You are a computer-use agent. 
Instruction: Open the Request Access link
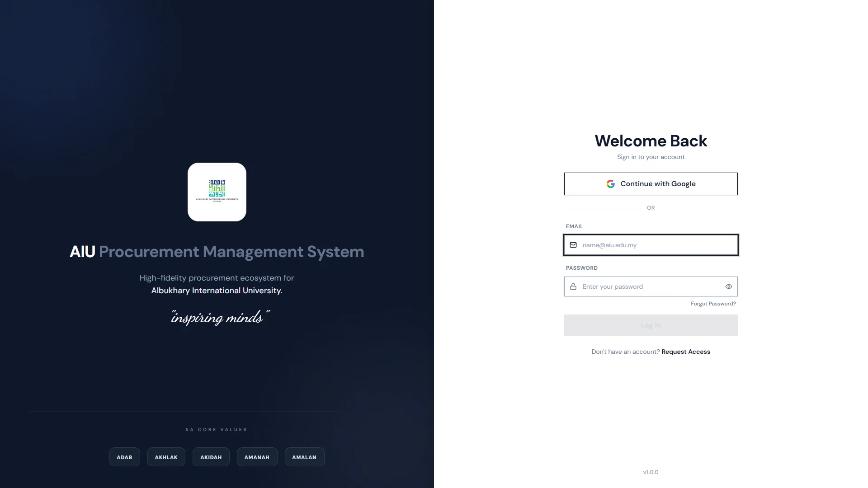coord(685,352)
